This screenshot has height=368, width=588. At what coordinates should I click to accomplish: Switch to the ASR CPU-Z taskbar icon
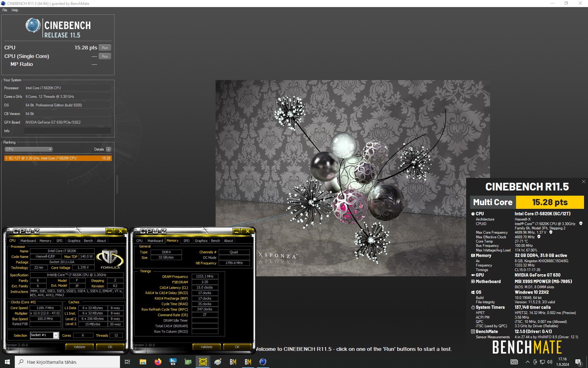(203, 362)
